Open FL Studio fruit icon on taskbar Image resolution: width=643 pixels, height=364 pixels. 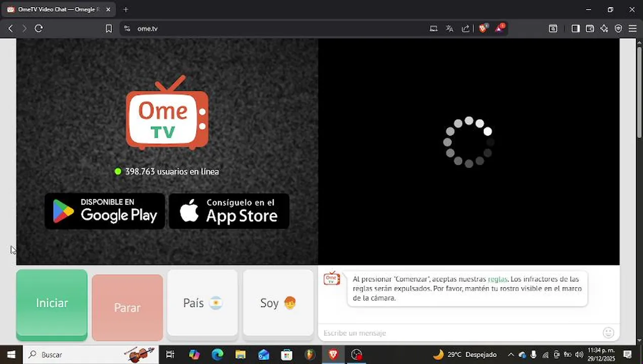point(310,354)
